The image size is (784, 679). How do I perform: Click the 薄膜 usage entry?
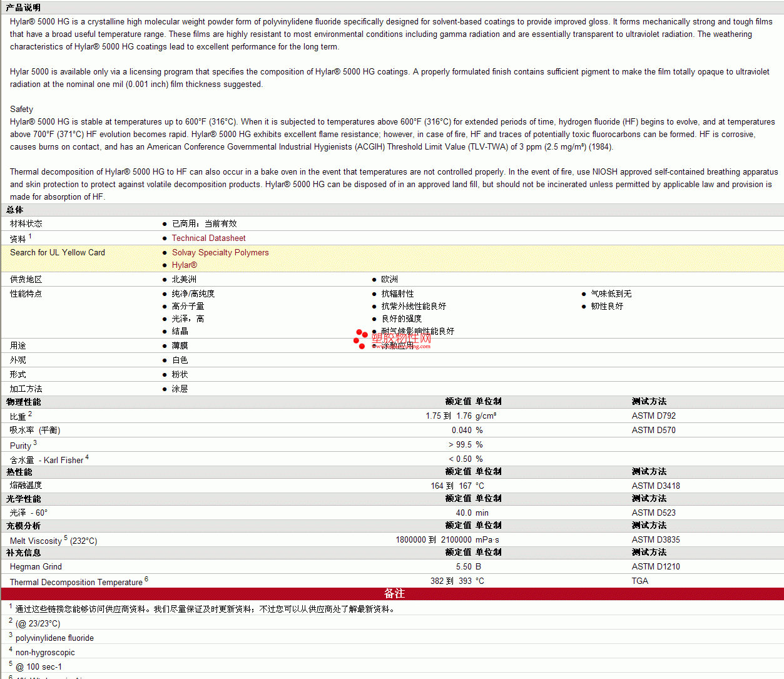pos(180,345)
